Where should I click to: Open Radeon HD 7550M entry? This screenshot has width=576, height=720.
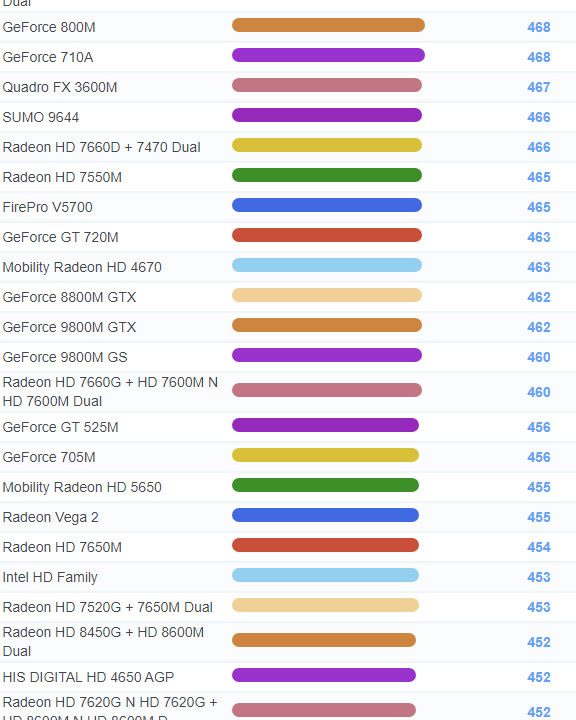pos(62,177)
